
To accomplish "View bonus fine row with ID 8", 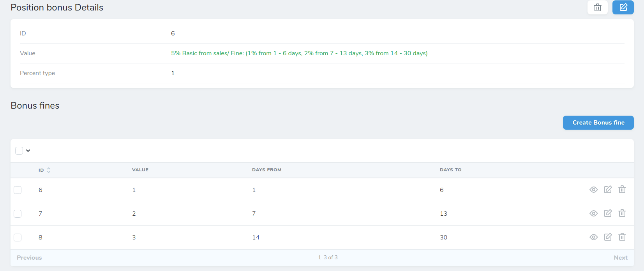I will (593, 237).
